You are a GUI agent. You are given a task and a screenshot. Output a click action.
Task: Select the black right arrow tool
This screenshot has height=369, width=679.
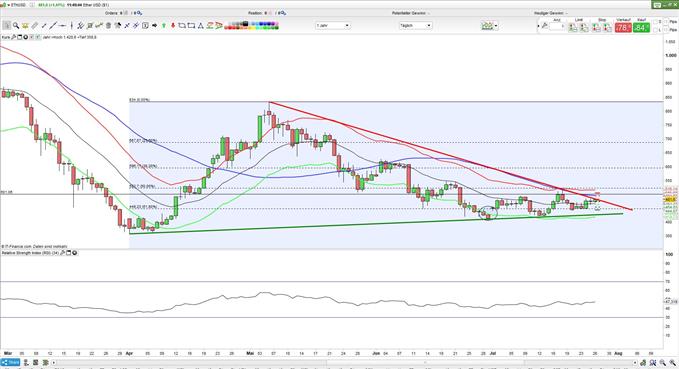pos(155,26)
